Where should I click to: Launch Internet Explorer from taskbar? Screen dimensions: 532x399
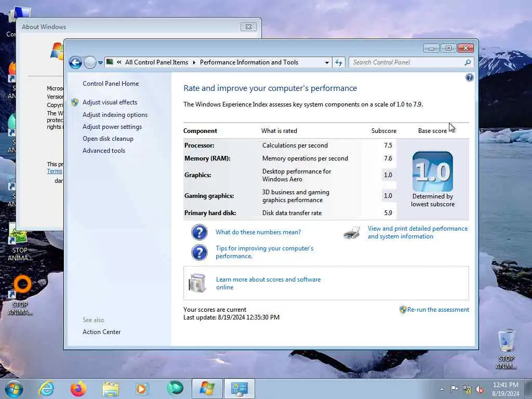click(x=46, y=389)
